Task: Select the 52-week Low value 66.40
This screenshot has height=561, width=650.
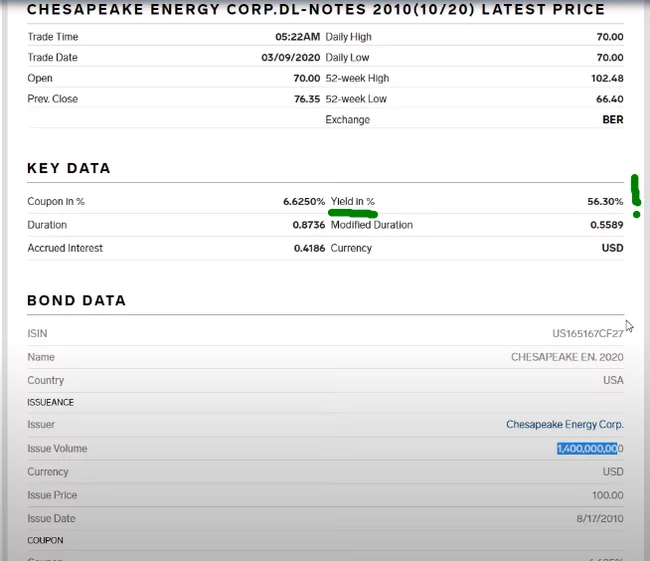Action: coord(609,99)
